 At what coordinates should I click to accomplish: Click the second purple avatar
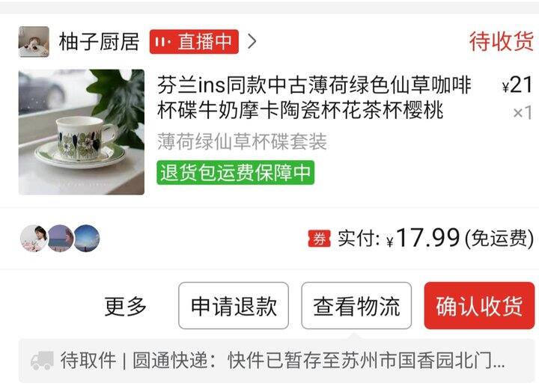click(61, 238)
